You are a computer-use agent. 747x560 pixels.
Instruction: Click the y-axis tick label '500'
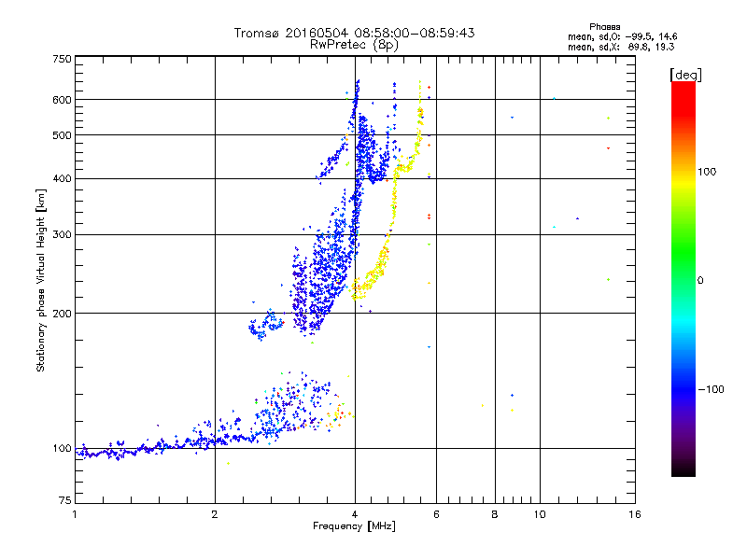[x=63, y=135]
